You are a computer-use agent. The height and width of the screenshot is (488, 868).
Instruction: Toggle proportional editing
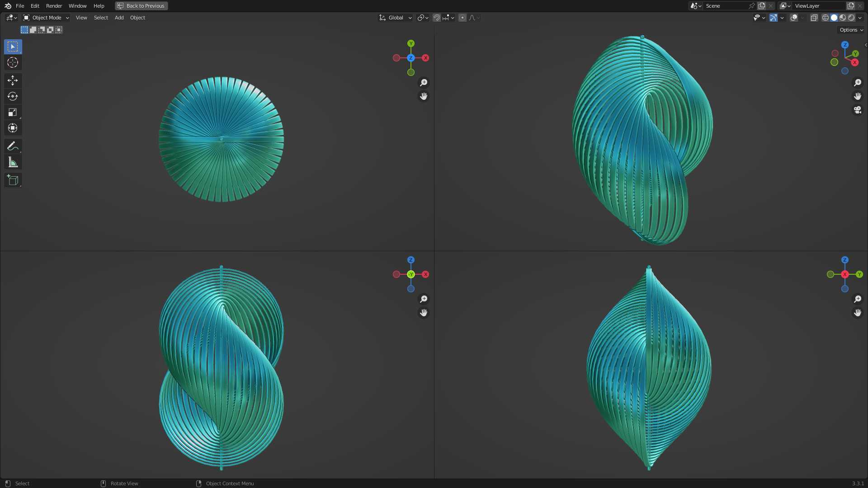point(462,18)
